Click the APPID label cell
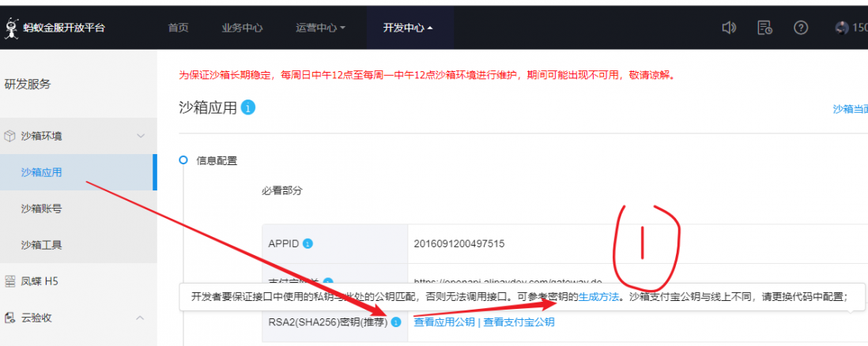The image size is (868, 346). click(335, 243)
